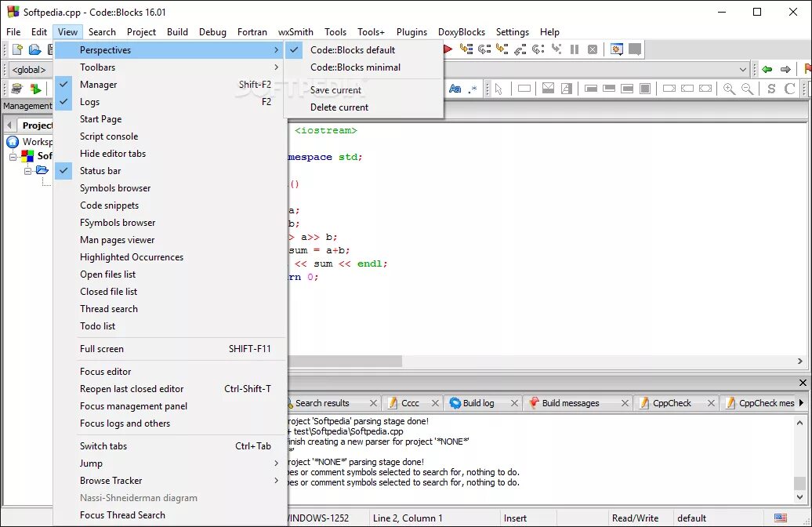This screenshot has width=812, height=527.
Task: Show more log tabs with right arrow
Action: pos(802,402)
